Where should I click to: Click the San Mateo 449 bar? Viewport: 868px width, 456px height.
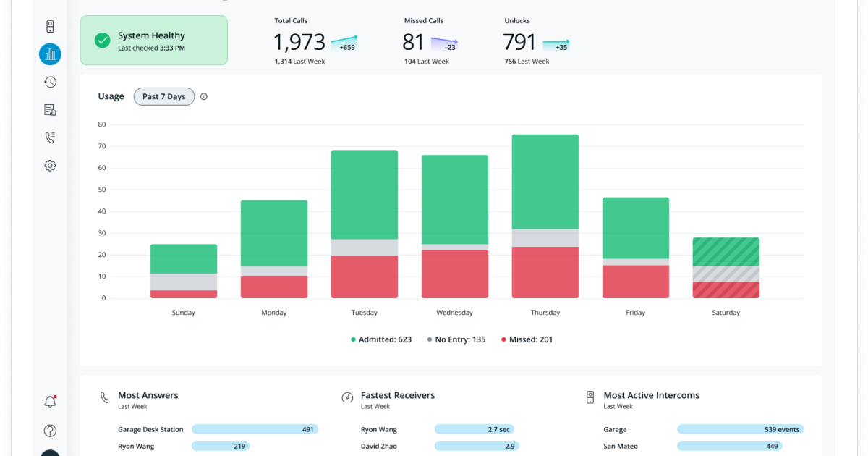point(730,447)
